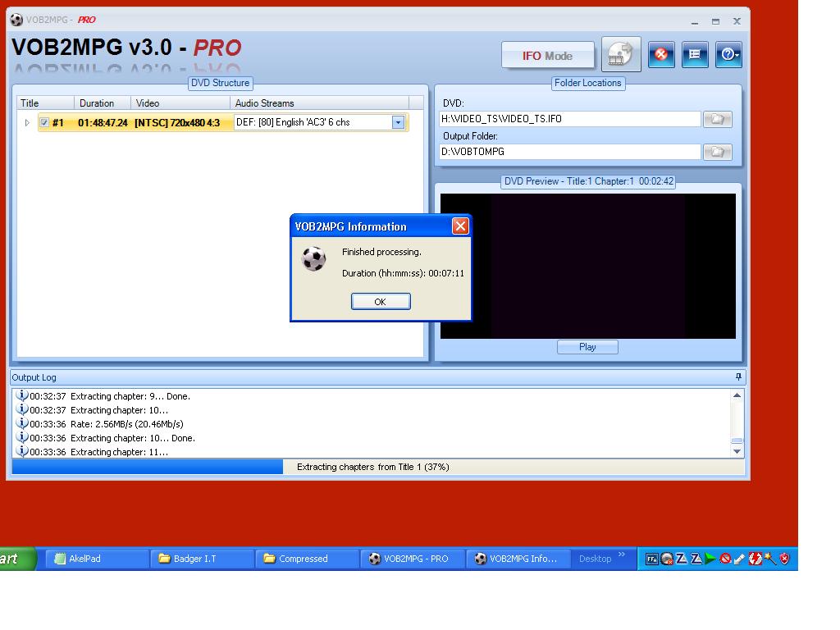Viewport: 840px width, 630px height.
Task: Open the Compressed folder taskbar button
Action: (x=307, y=559)
